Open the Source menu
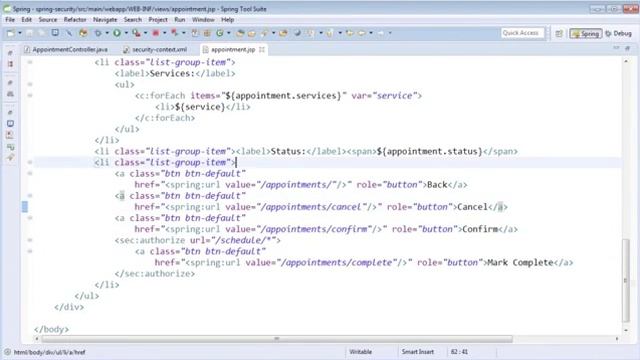Image resolution: width=640 pixels, height=360 pixels. pos(48,20)
